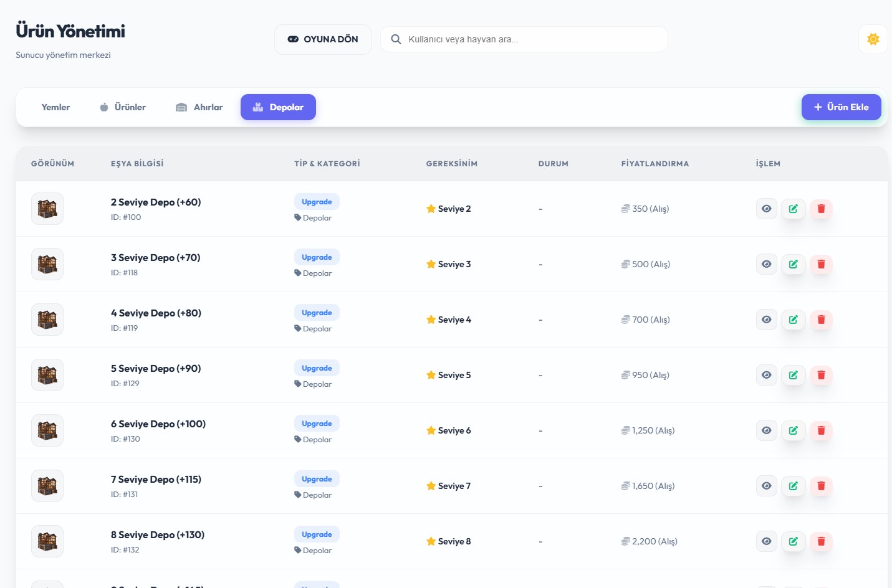Click the TİP & KATEGORİ column header
892x588 pixels.
(x=327, y=164)
